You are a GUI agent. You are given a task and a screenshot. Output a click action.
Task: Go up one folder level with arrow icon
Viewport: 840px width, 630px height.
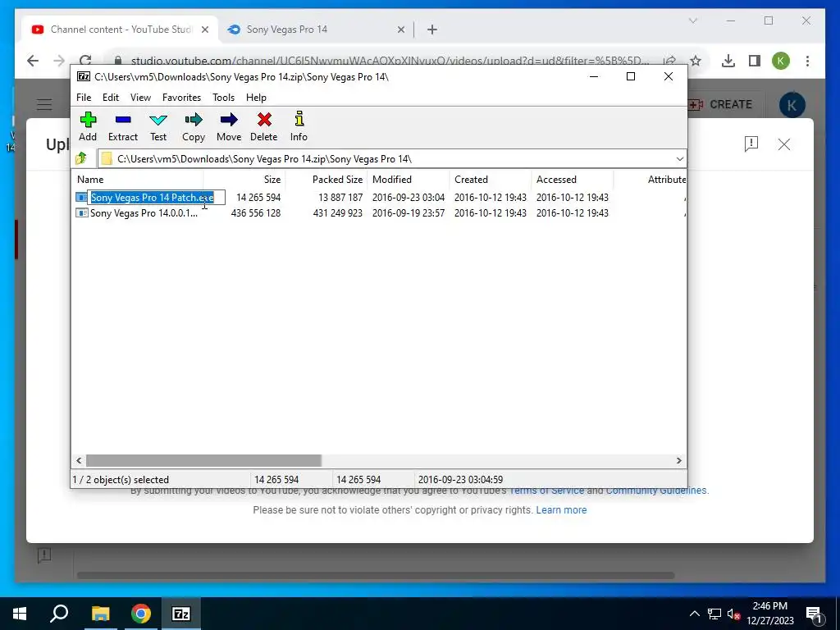point(81,158)
